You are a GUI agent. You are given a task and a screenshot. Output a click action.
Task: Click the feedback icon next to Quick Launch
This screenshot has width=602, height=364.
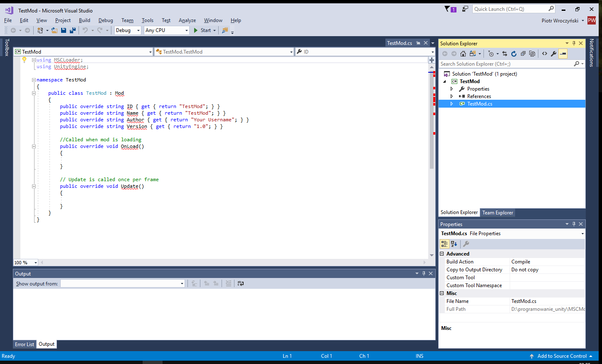(465, 9)
